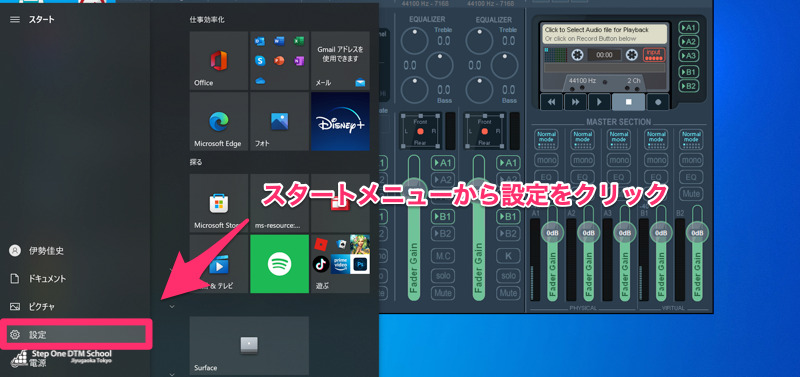This screenshot has height=377, width=800.
Task: Toggle the cassette's A3 output button
Action: (688, 56)
